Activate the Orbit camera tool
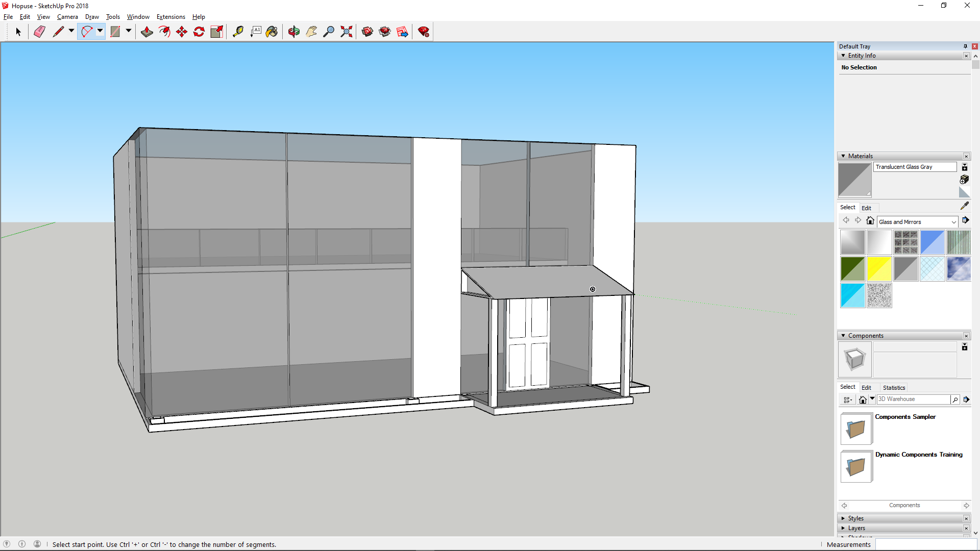The image size is (980, 551). (293, 32)
